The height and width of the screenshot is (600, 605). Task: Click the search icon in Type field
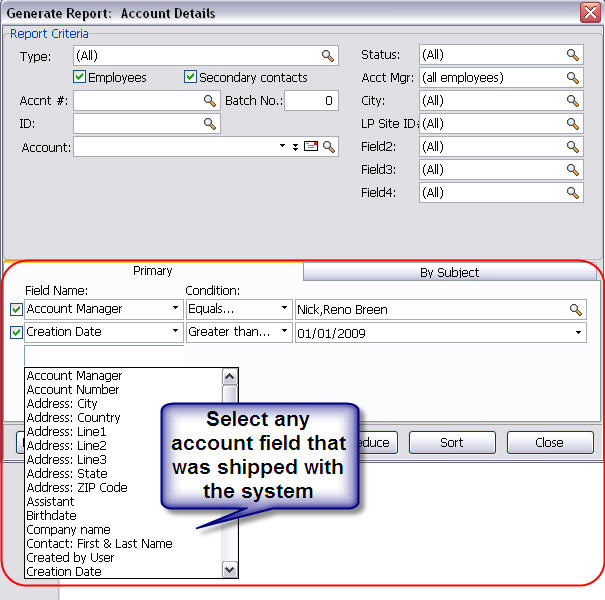click(327, 56)
